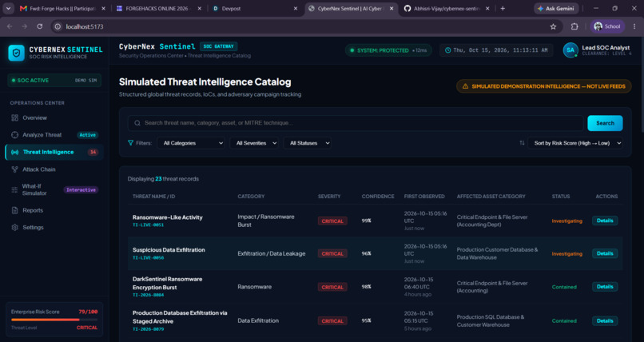This screenshot has width=644, height=342.
Task: Click the threat ID TI-LIVE-0051
Action: click(x=149, y=225)
